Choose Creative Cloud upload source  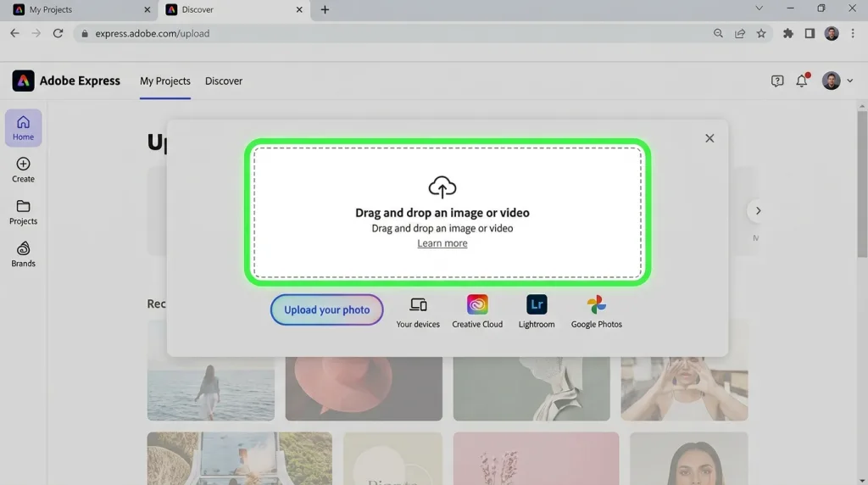click(x=477, y=313)
